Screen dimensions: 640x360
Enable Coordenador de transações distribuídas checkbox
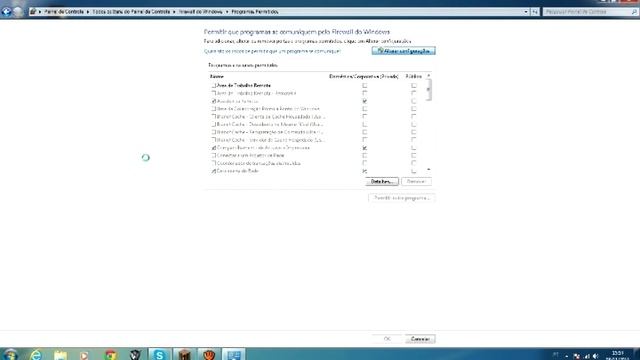click(x=213, y=163)
